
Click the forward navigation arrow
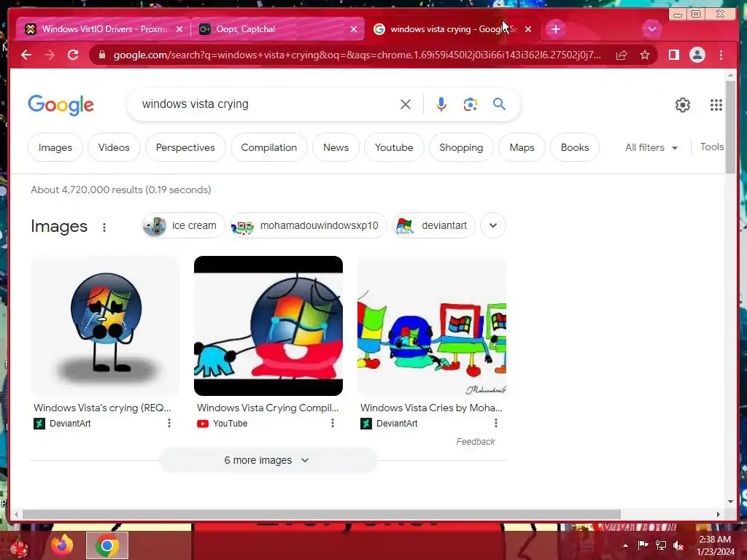point(50,55)
